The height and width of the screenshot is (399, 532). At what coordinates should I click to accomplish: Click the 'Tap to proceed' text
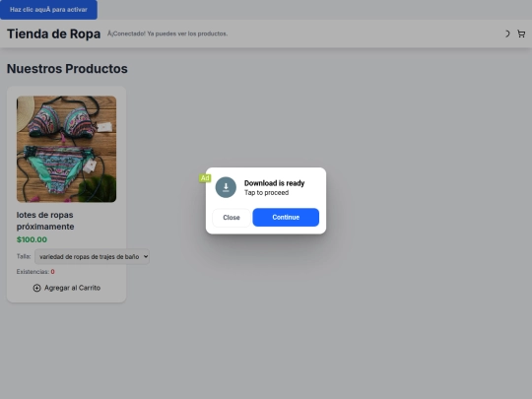pos(266,193)
